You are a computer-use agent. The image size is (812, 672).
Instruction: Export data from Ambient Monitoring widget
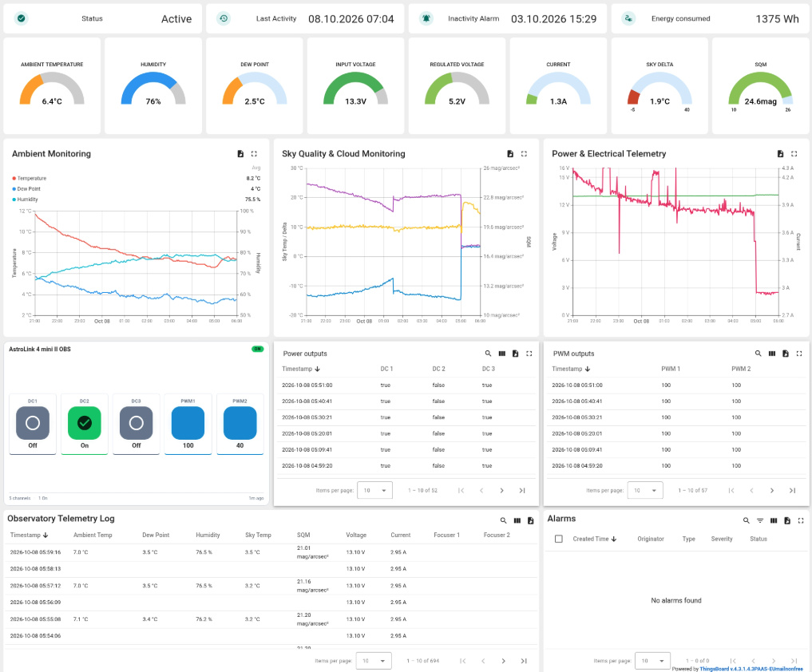(240, 154)
